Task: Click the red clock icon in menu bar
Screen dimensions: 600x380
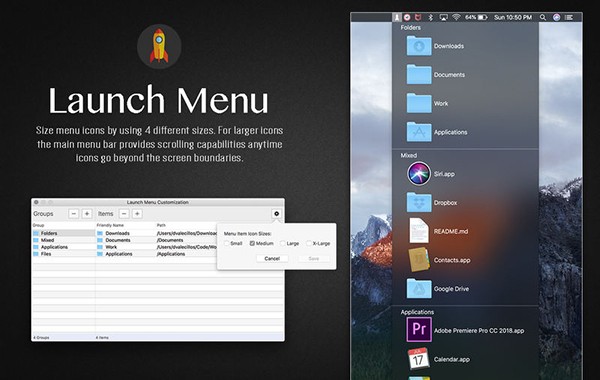Action: click(x=407, y=17)
